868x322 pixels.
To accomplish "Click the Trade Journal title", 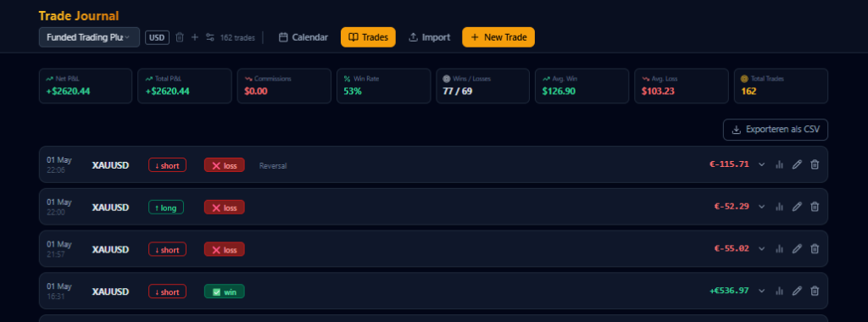I will coord(79,16).
